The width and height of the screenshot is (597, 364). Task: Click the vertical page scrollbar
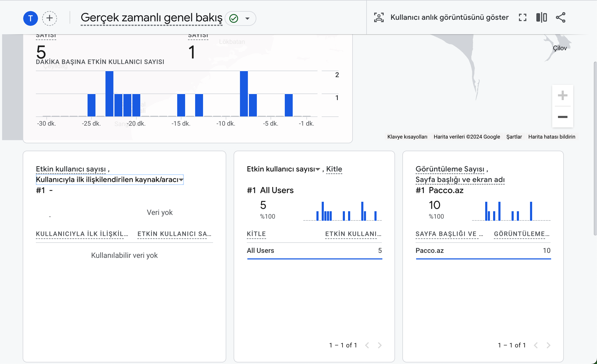pyautogui.click(x=595, y=147)
